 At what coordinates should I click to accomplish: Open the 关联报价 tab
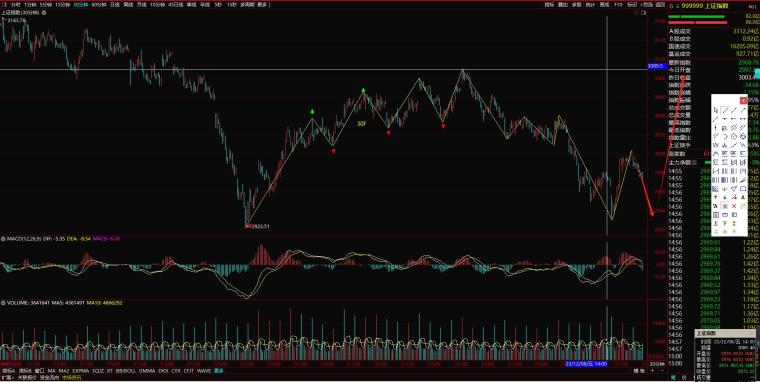(x=27, y=377)
